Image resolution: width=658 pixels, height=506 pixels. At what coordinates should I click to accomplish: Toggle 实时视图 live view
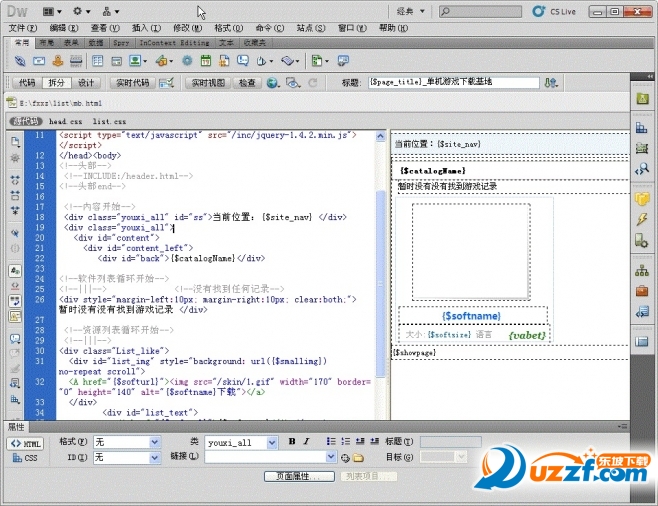tap(208, 83)
